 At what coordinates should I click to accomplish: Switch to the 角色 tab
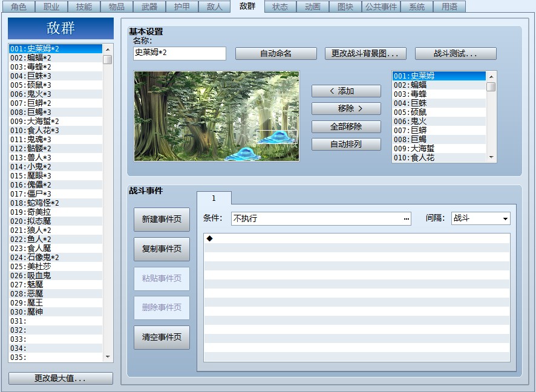click(x=19, y=7)
